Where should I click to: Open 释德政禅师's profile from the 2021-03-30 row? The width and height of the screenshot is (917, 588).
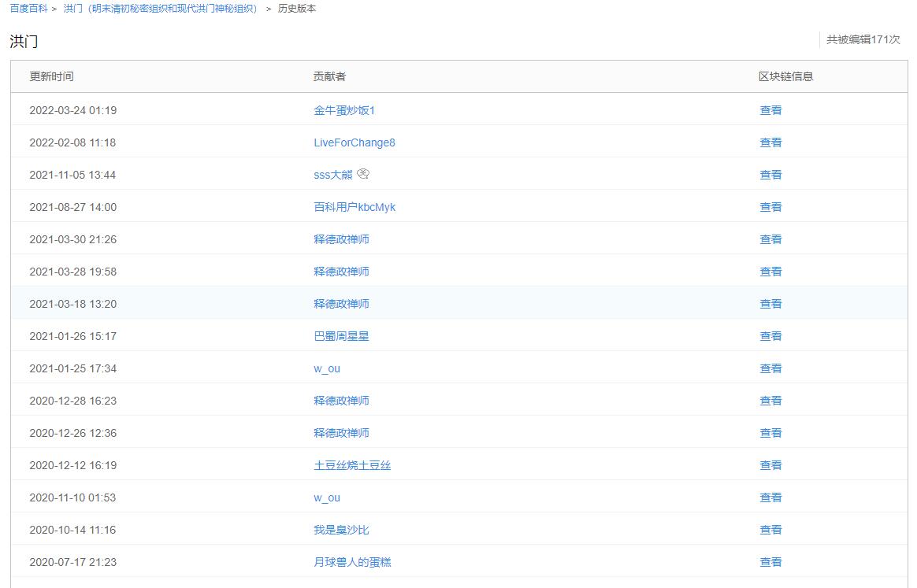340,239
